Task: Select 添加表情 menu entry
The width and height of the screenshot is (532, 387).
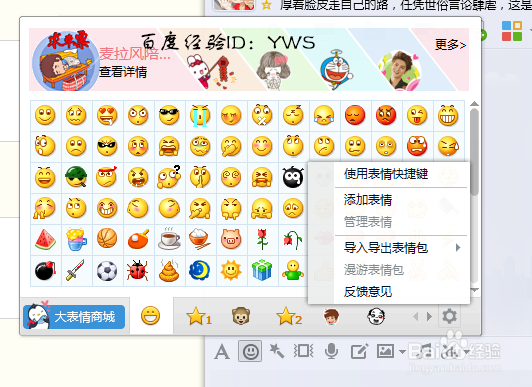Action: coord(368,200)
